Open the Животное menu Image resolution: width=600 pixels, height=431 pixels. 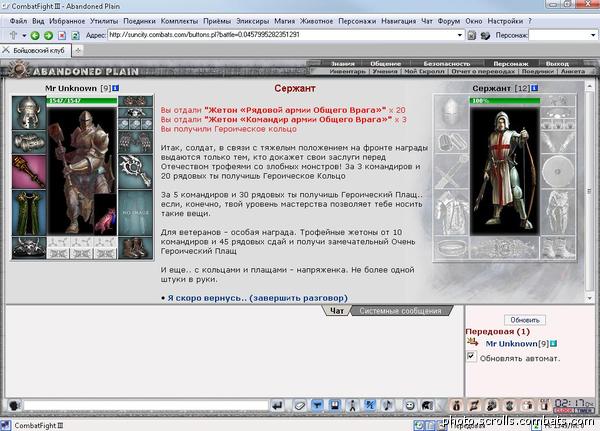click(316, 21)
